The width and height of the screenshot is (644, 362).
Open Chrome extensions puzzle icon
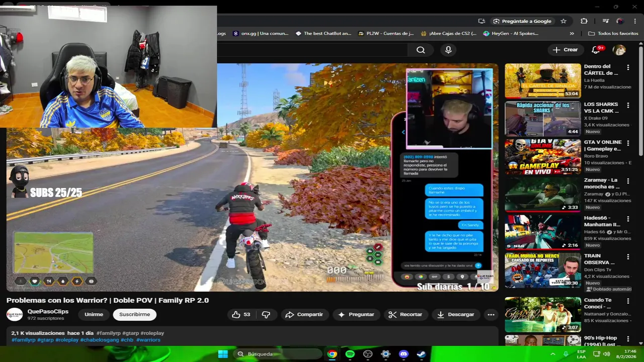pos(584,21)
